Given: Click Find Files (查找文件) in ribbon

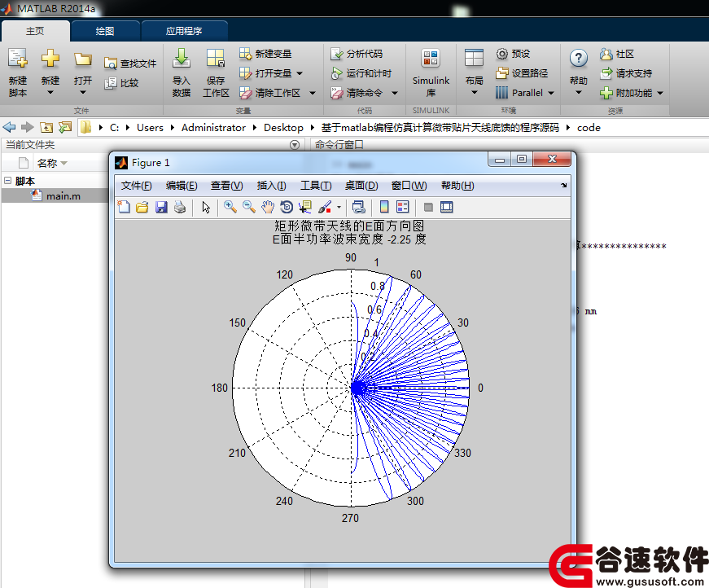Looking at the screenshot, I should click(x=130, y=64).
